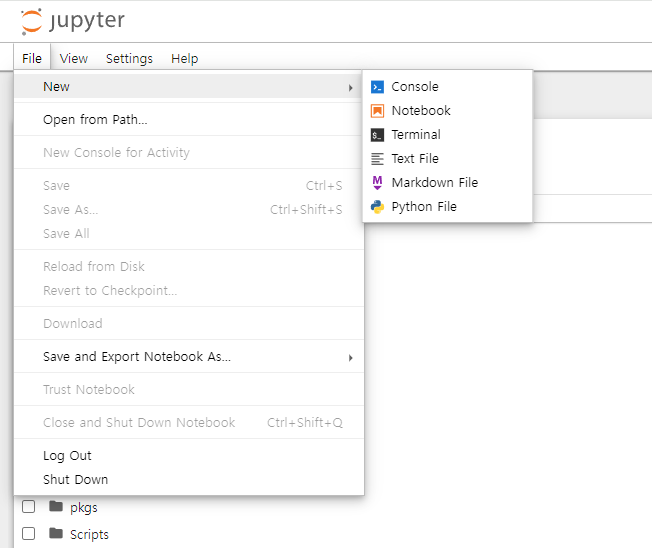Open the Help menu

point(185,58)
